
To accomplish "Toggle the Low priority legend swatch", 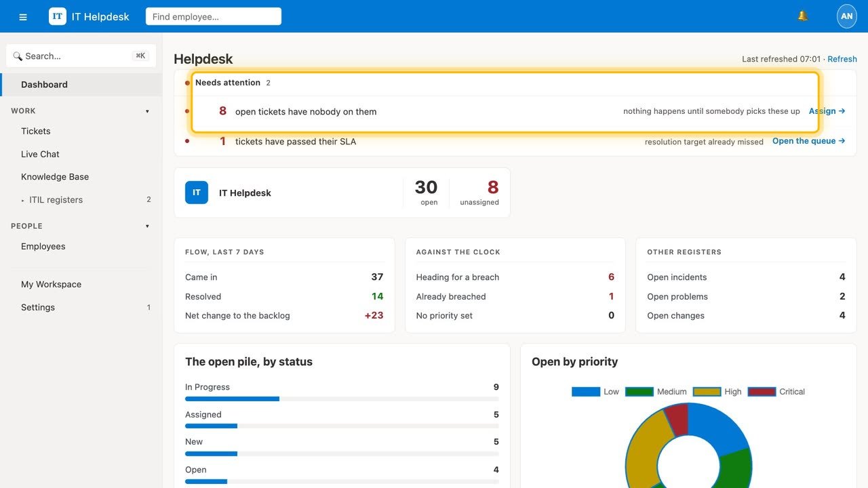I will point(586,392).
